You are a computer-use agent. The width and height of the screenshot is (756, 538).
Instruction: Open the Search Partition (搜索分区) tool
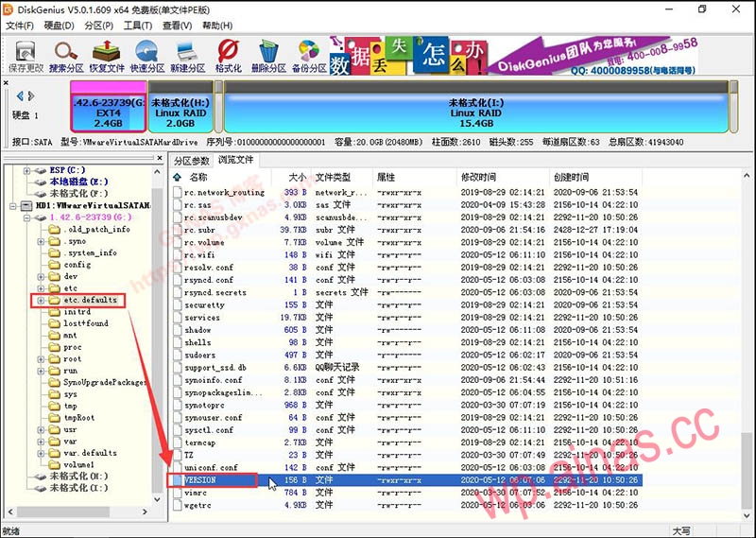coord(66,57)
